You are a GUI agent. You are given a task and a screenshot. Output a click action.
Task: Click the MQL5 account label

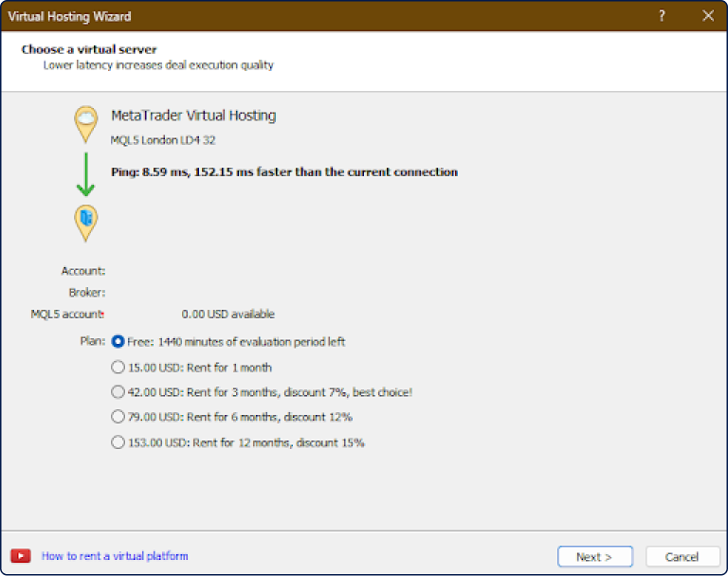68,315
